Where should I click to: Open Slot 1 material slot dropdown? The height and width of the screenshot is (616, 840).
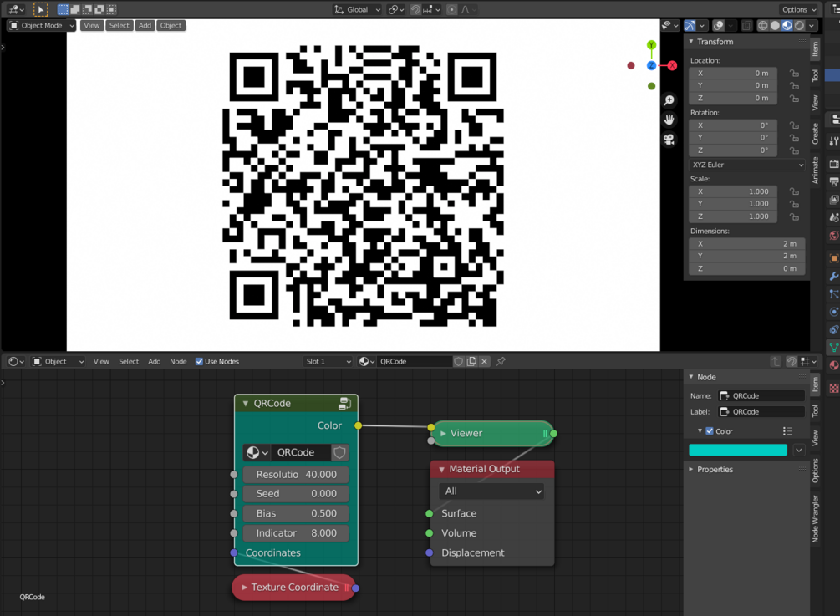click(x=328, y=362)
